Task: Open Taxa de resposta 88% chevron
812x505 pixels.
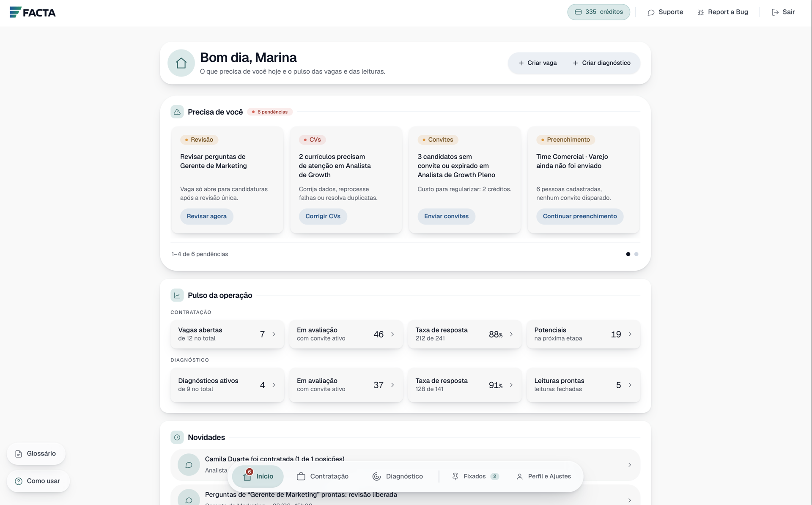Action: tap(511, 334)
